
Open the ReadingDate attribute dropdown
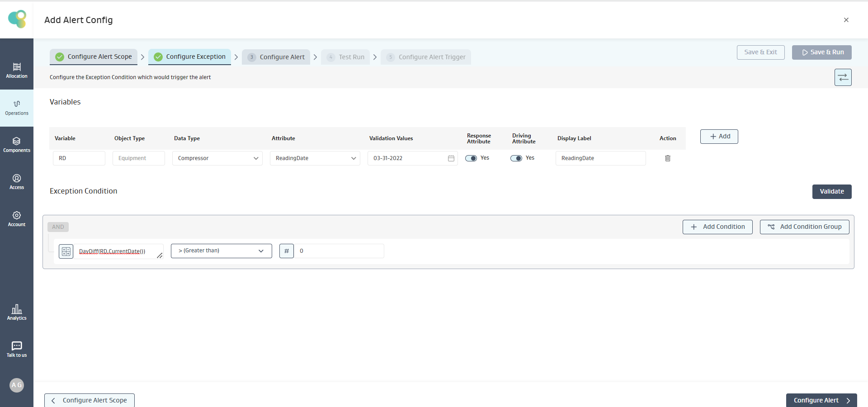(x=315, y=158)
